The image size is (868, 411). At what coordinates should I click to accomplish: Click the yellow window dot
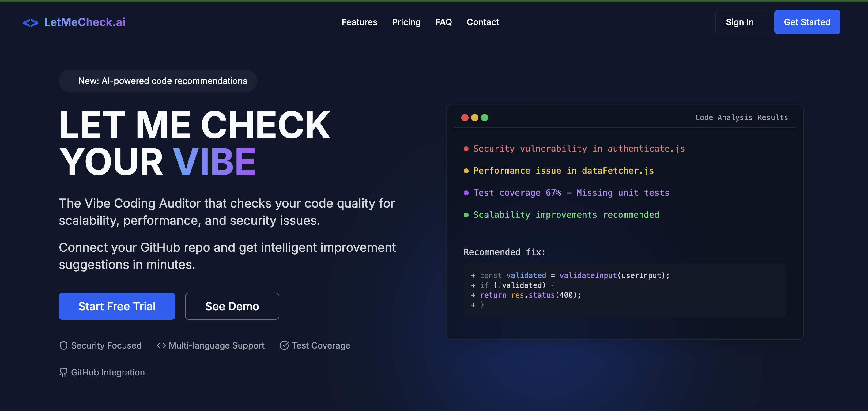[474, 118]
